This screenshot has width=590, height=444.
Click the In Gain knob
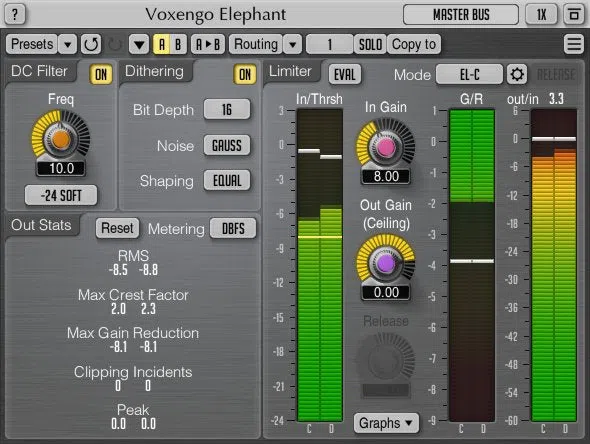pyautogui.click(x=386, y=147)
